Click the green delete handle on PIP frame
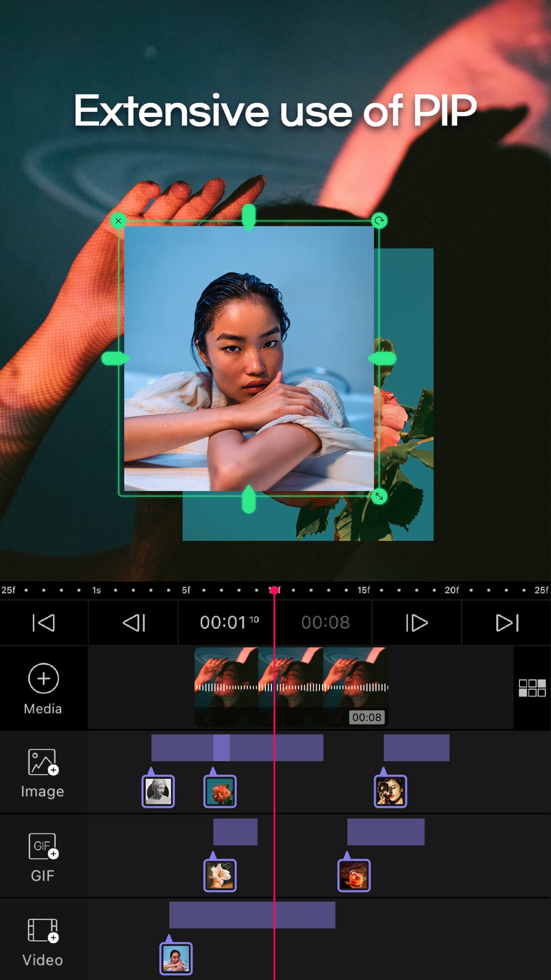 118,220
